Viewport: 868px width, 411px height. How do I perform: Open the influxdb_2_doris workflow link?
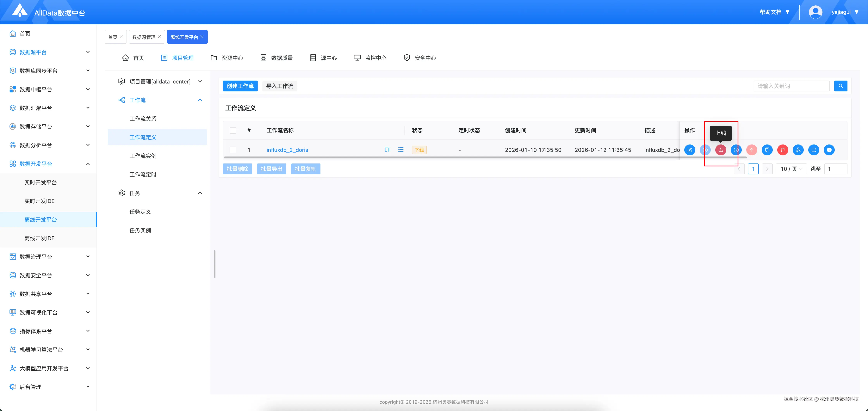pyautogui.click(x=287, y=150)
